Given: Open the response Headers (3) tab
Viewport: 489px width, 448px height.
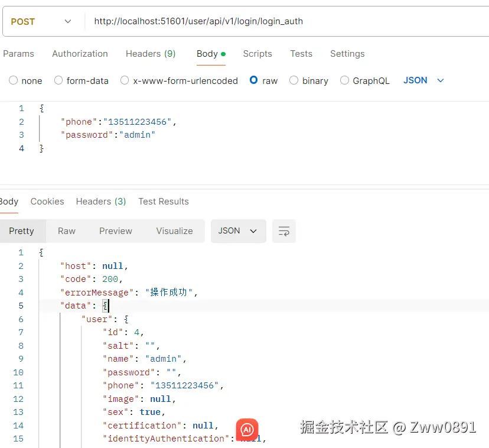Looking at the screenshot, I should (x=101, y=202).
